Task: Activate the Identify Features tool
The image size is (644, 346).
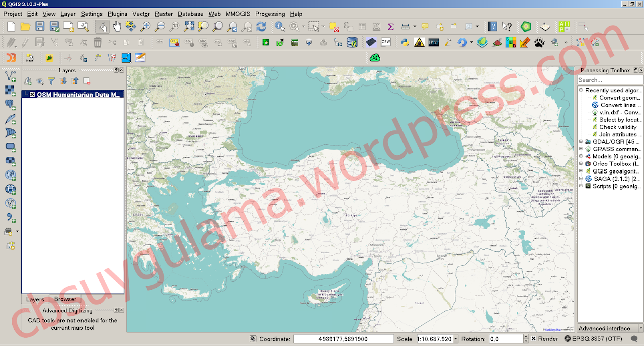Action: (x=280, y=27)
